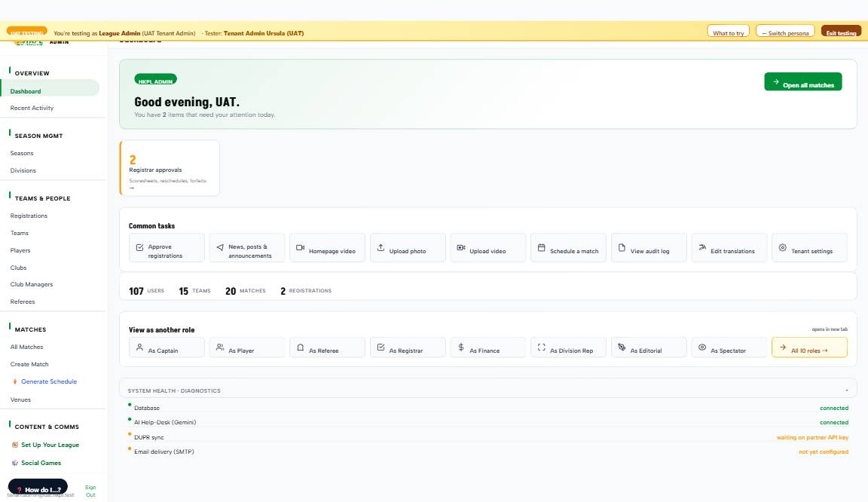This screenshot has width=868, height=502.
Task: Open Referees in the sidebar
Action: coord(22,302)
